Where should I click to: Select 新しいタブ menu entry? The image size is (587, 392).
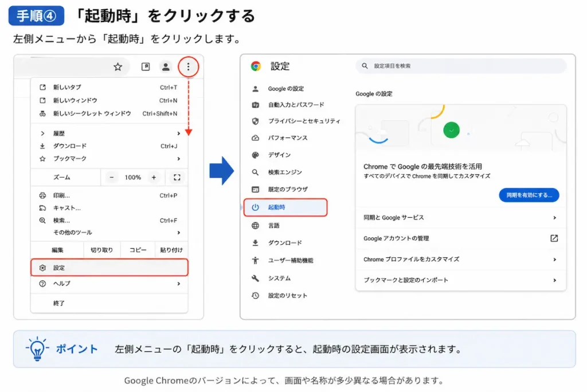(108, 87)
